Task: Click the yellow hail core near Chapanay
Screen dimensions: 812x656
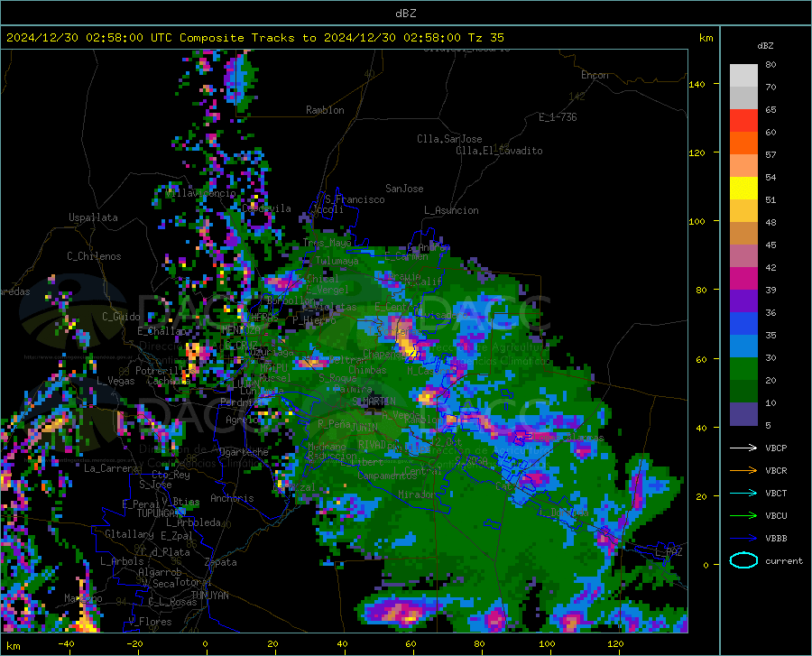Action: (407, 346)
